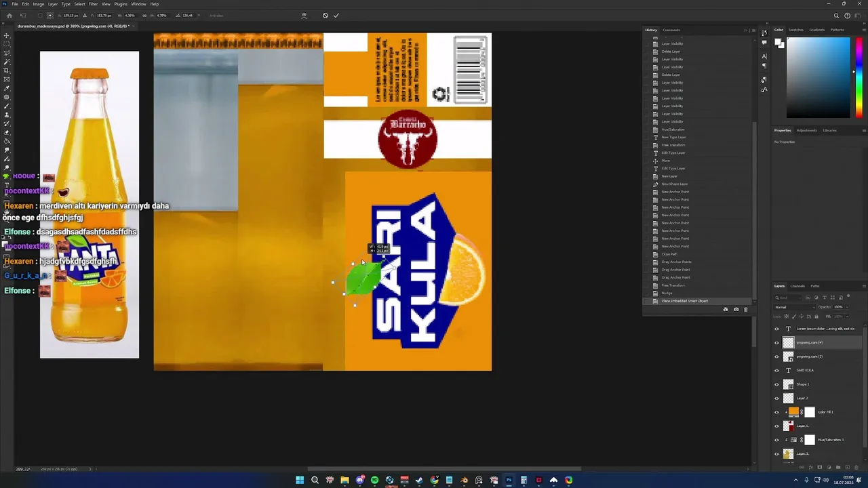This screenshot has height=488, width=868.
Task: Click the Home icon in options bar
Action: tap(9, 15)
